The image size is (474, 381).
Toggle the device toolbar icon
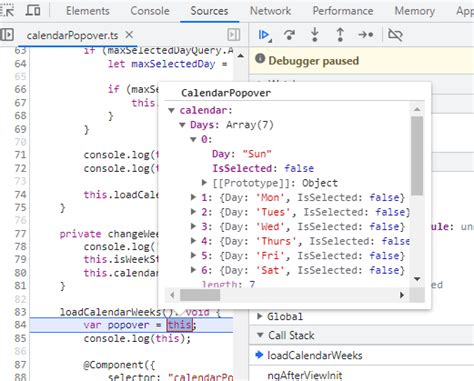tap(33, 10)
